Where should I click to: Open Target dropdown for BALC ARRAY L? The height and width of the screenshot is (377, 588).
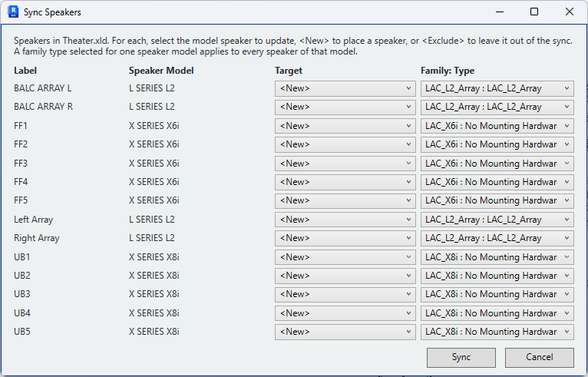pyautogui.click(x=345, y=88)
